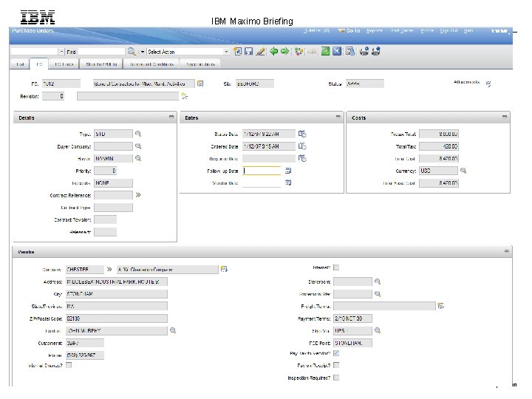Image resolution: width=532 pixels, height=399 pixels.
Task: Switch to the Terms and Conditions tab
Action: [x=151, y=64]
